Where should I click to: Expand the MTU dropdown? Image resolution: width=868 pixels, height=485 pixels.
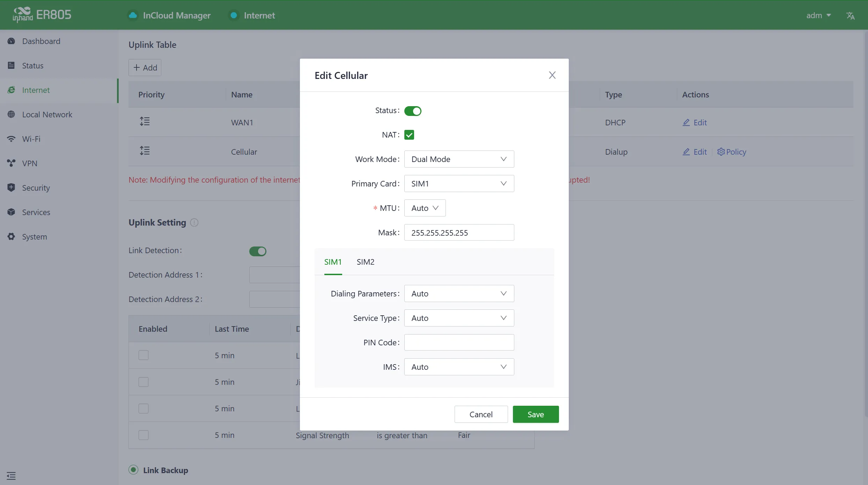pyautogui.click(x=425, y=208)
